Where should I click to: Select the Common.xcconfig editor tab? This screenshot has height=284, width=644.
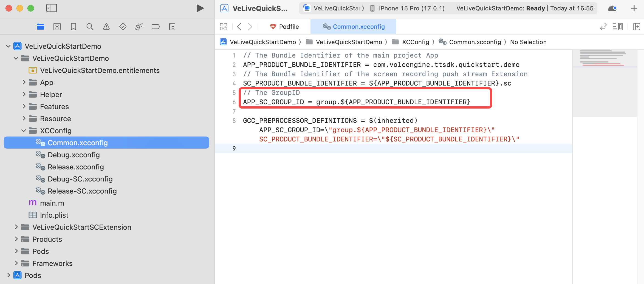(354, 27)
